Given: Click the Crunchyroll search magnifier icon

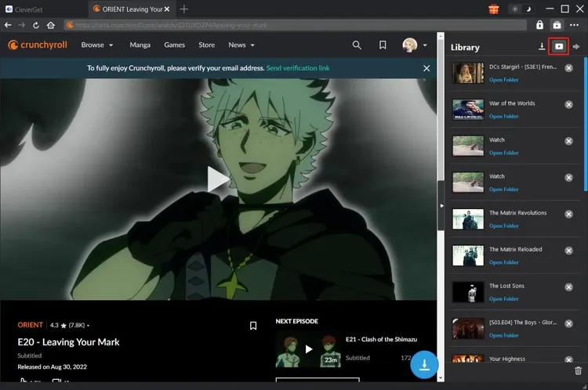Looking at the screenshot, I should [x=357, y=45].
